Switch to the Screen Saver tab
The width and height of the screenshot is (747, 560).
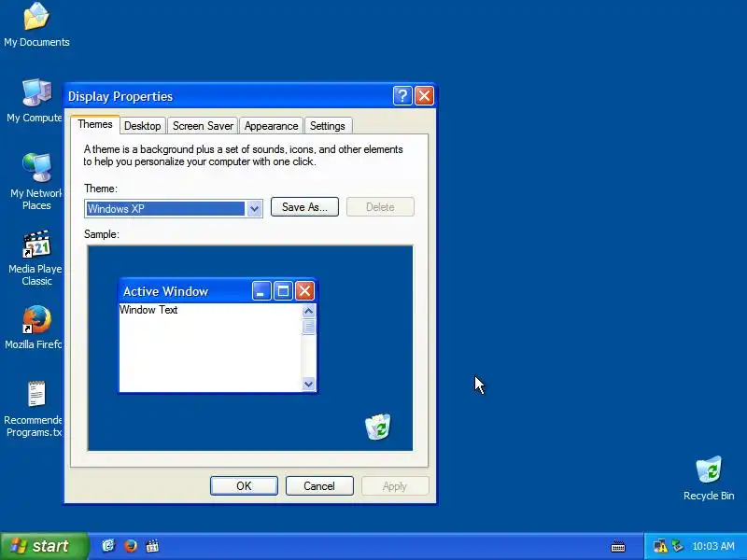coord(203,126)
